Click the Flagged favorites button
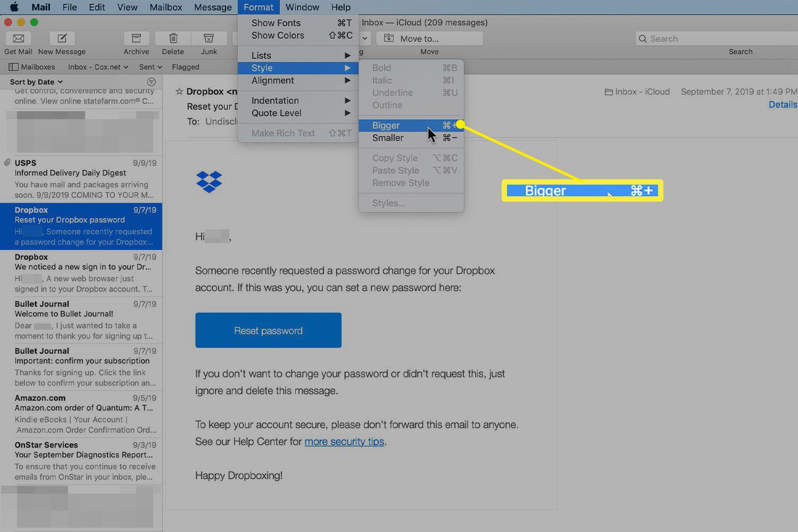The image size is (798, 532). 186,67
